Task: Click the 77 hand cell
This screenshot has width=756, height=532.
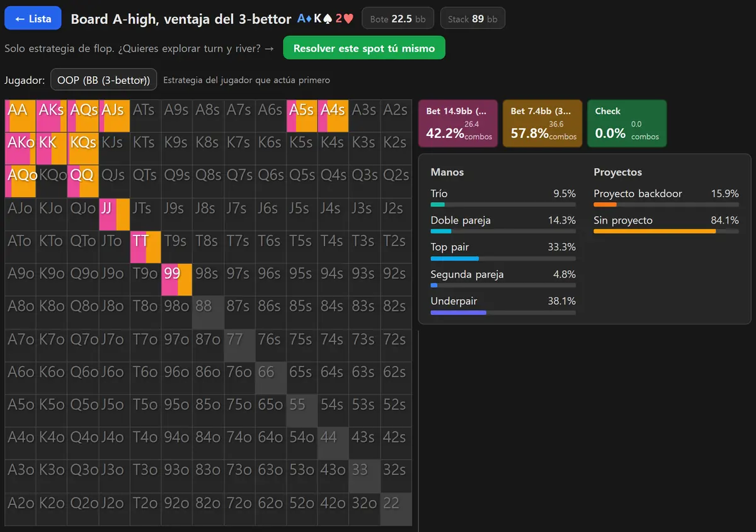Action: coord(239,345)
